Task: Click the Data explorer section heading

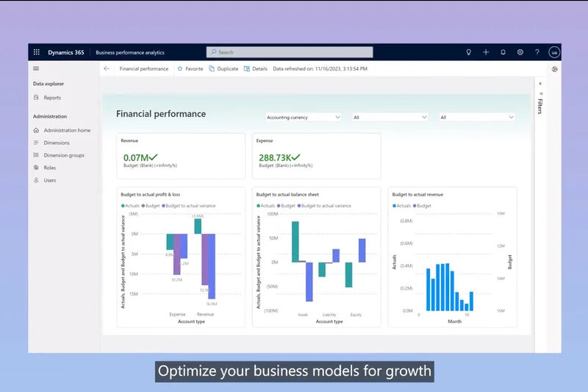Action: coord(49,84)
